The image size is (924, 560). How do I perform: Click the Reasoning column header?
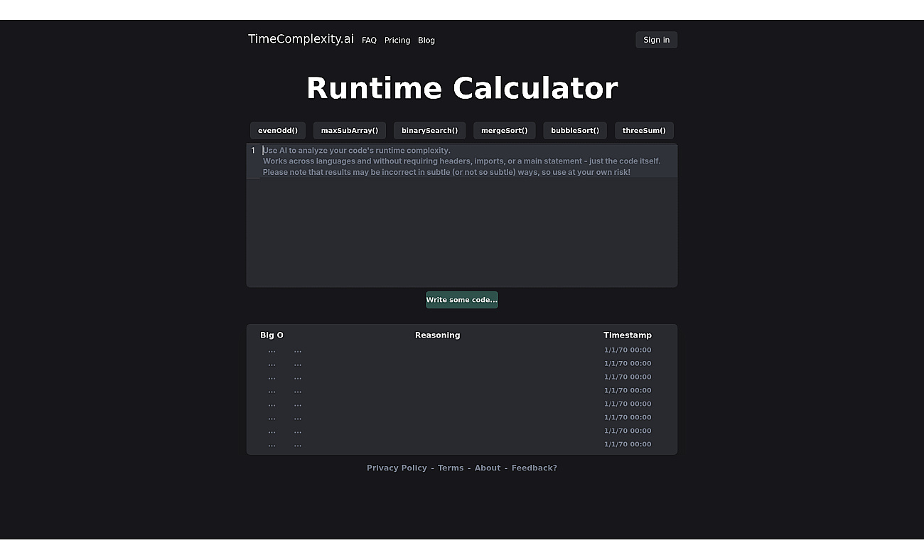click(438, 335)
